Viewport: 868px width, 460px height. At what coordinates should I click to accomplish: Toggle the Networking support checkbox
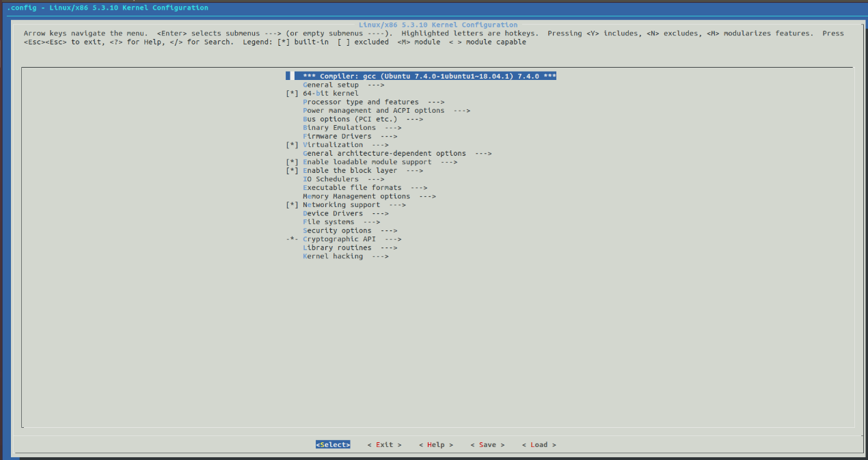coord(292,205)
